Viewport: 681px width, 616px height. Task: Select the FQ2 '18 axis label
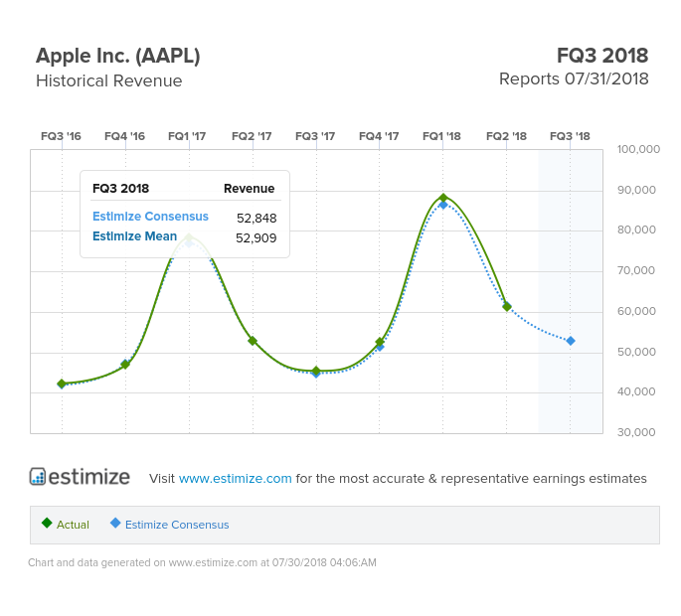click(x=506, y=136)
